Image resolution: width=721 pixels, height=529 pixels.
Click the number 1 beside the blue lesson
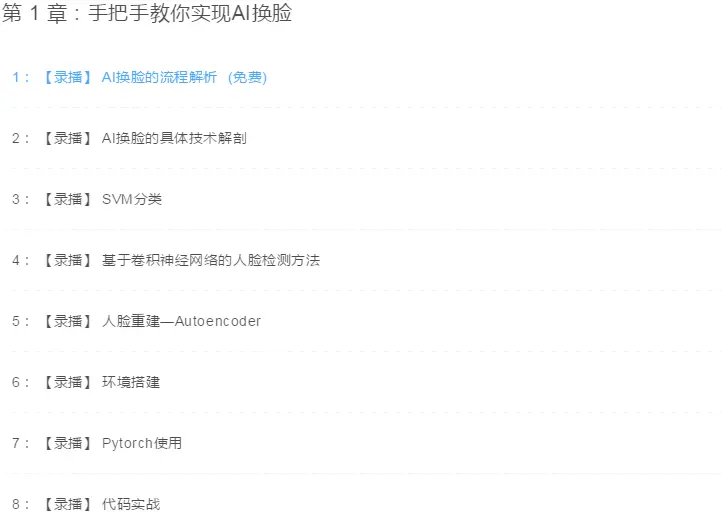click(x=16, y=77)
